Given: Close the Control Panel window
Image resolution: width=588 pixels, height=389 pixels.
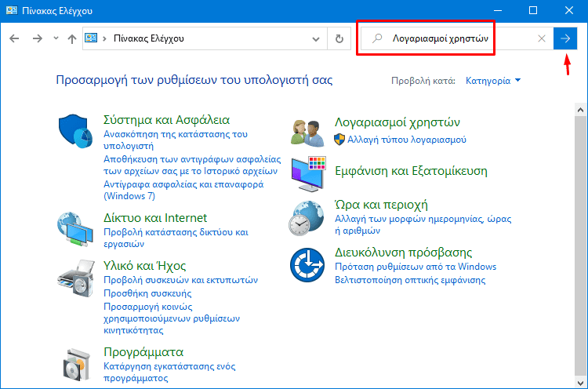Looking at the screenshot, I should point(569,10).
